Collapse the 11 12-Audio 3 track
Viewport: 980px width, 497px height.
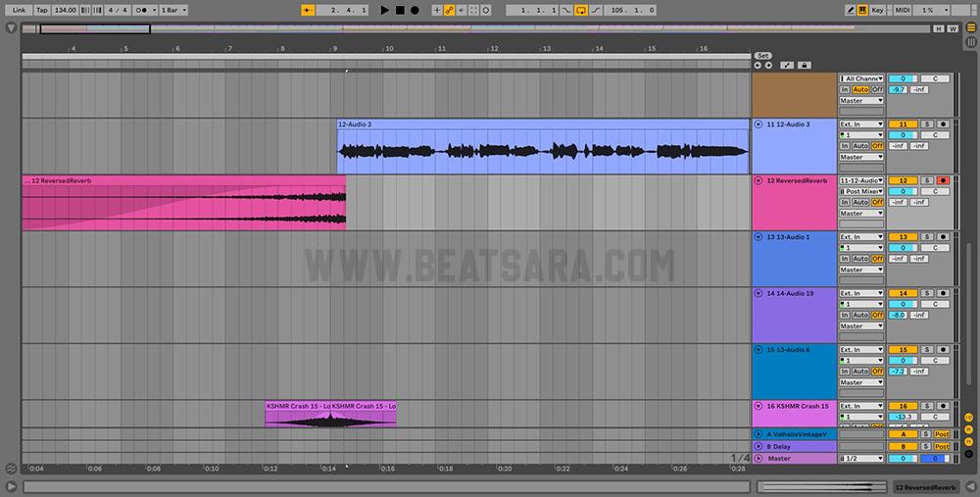759,124
